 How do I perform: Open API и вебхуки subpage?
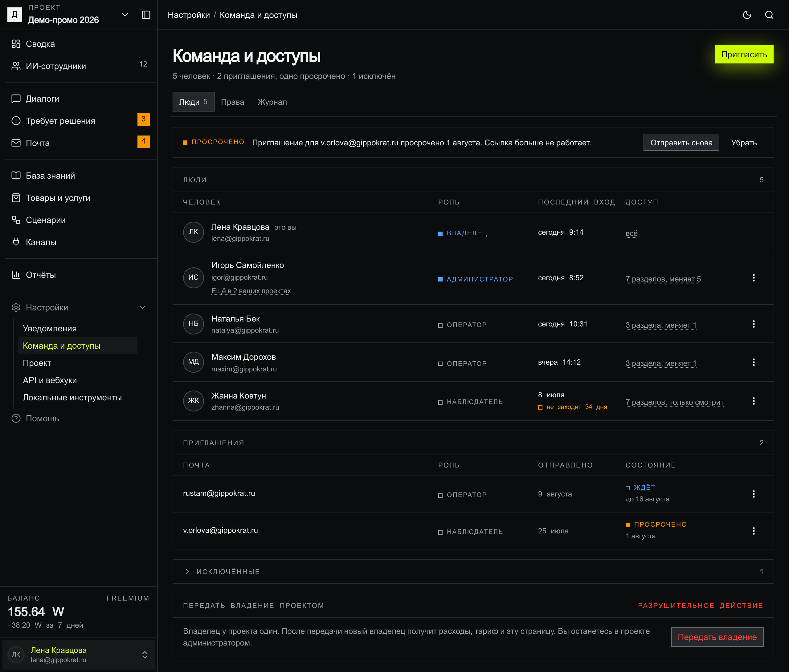[78, 380]
